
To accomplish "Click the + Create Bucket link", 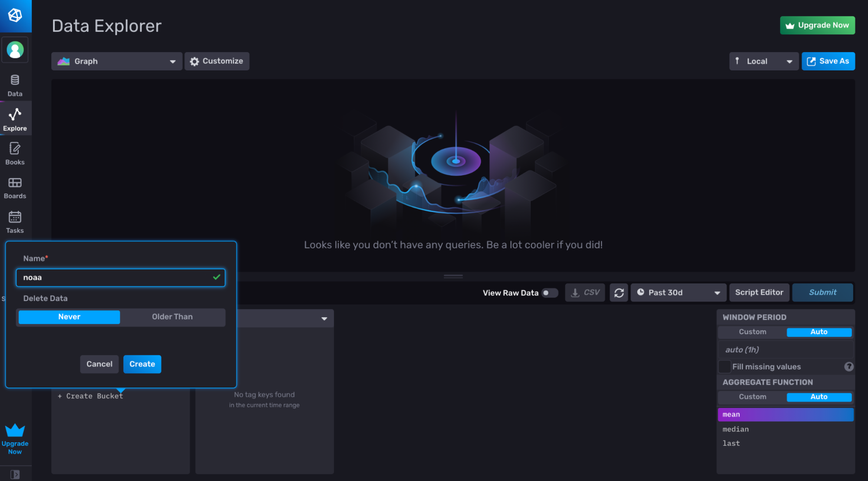I will coord(90,396).
